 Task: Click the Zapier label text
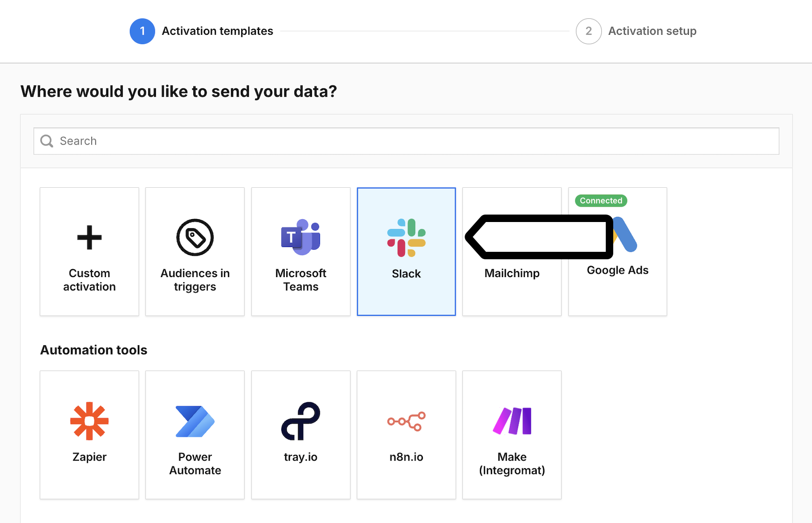point(89,457)
